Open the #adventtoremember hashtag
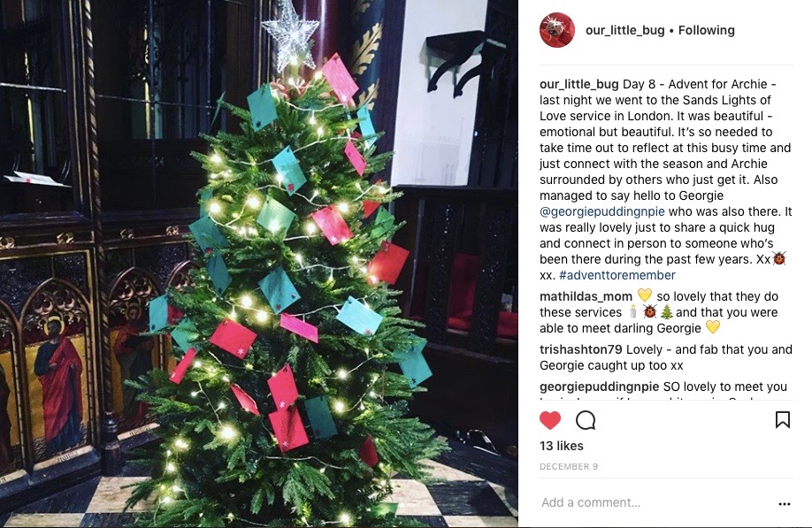 point(617,275)
